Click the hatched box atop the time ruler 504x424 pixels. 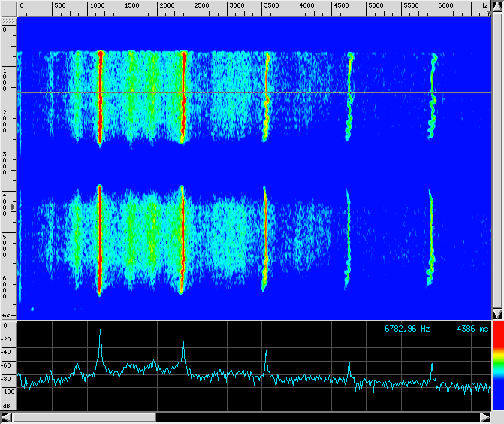point(8,22)
